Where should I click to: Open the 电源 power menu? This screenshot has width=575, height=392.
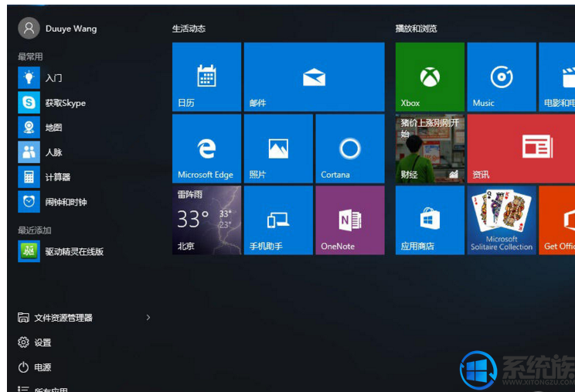pos(35,367)
